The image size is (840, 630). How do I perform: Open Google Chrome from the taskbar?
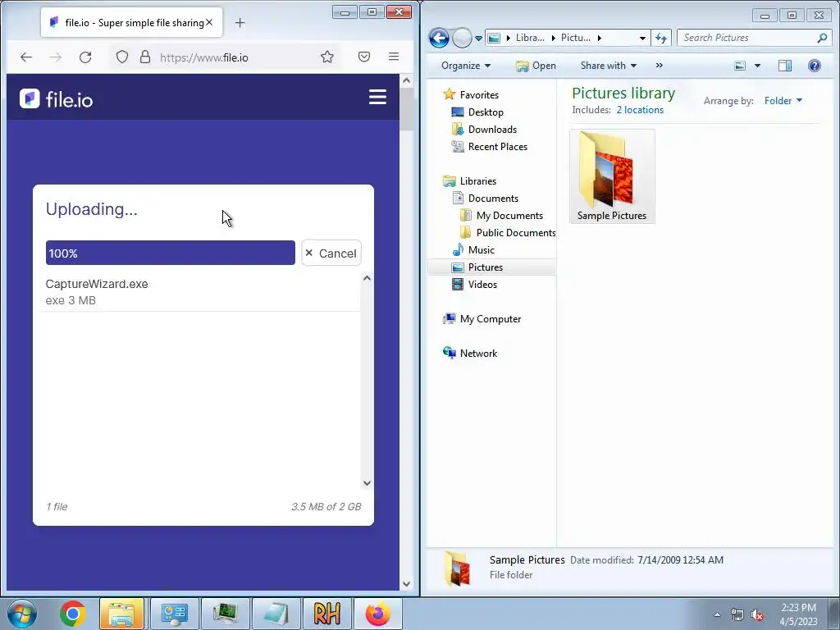coord(73,614)
